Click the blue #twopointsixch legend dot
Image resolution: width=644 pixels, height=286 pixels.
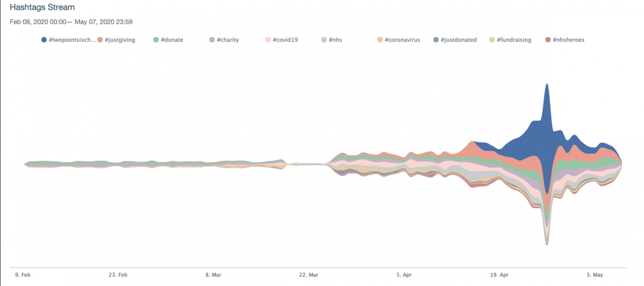click(44, 40)
